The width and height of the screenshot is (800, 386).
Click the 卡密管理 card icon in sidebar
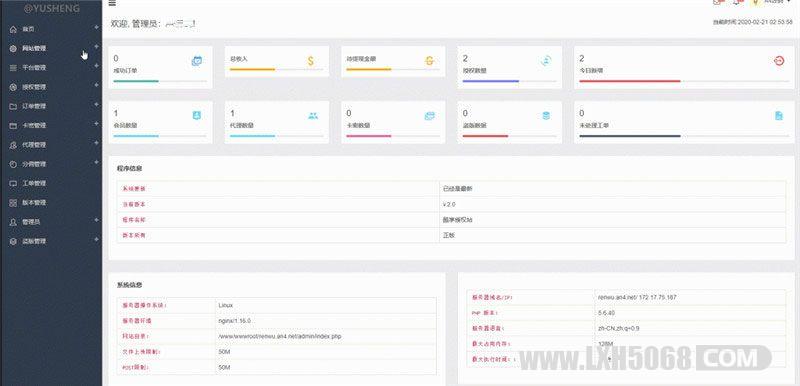click(x=13, y=125)
